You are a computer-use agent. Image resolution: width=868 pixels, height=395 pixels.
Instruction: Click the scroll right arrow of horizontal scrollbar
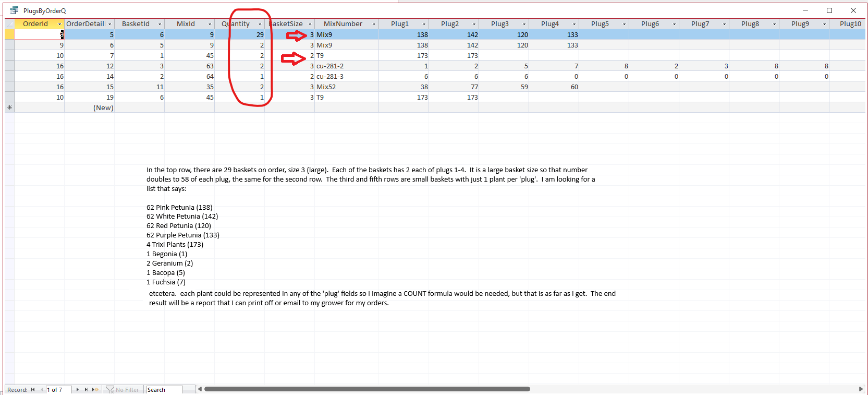(861, 389)
